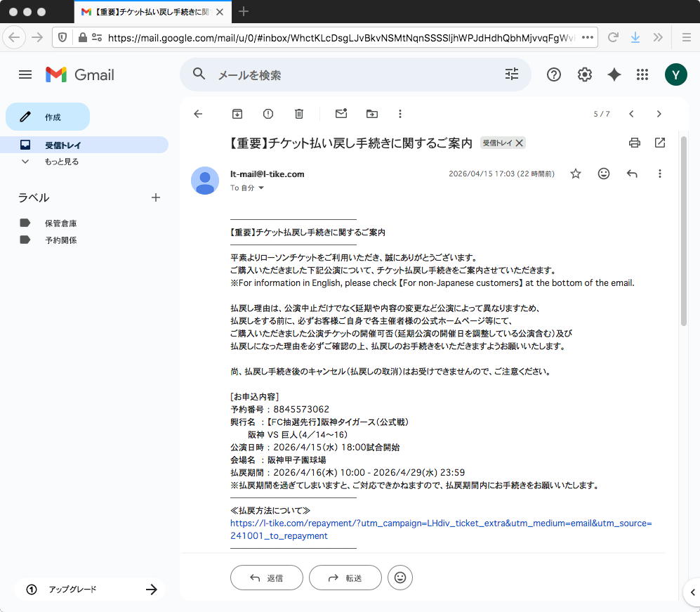Open toolbar more options menu
700x612 pixels.
(400, 114)
